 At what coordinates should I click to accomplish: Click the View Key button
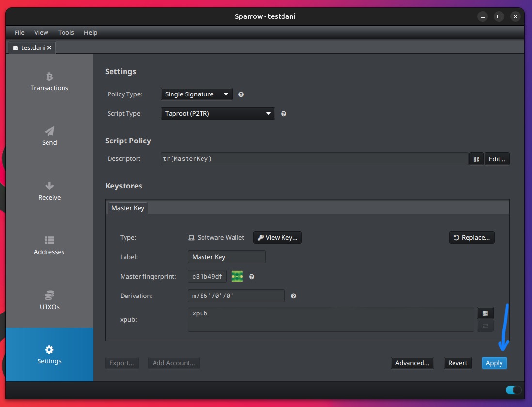pos(277,237)
